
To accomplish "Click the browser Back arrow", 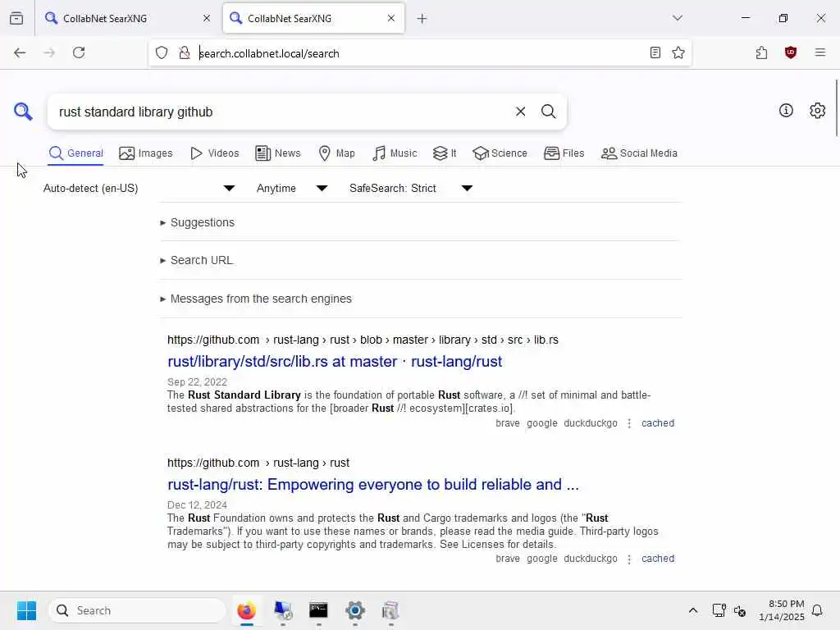I will click(x=20, y=52).
